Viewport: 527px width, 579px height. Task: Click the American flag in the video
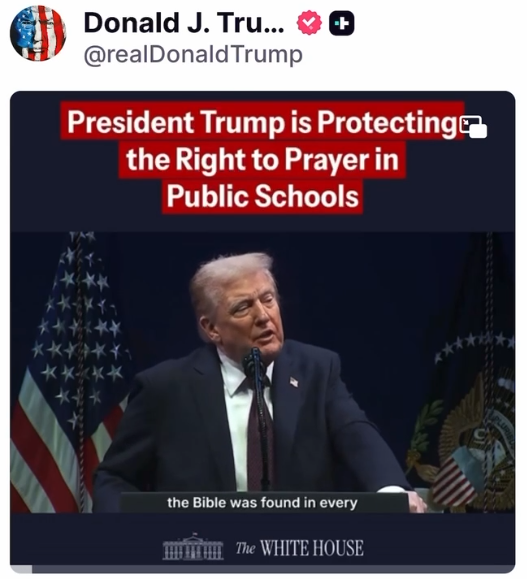click(x=68, y=372)
